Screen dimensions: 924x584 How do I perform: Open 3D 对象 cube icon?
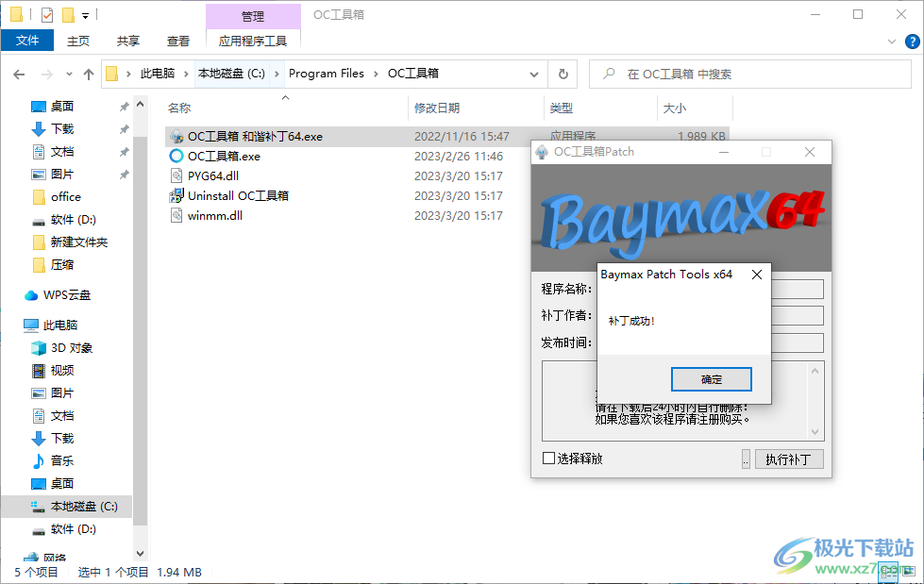[x=39, y=348]
